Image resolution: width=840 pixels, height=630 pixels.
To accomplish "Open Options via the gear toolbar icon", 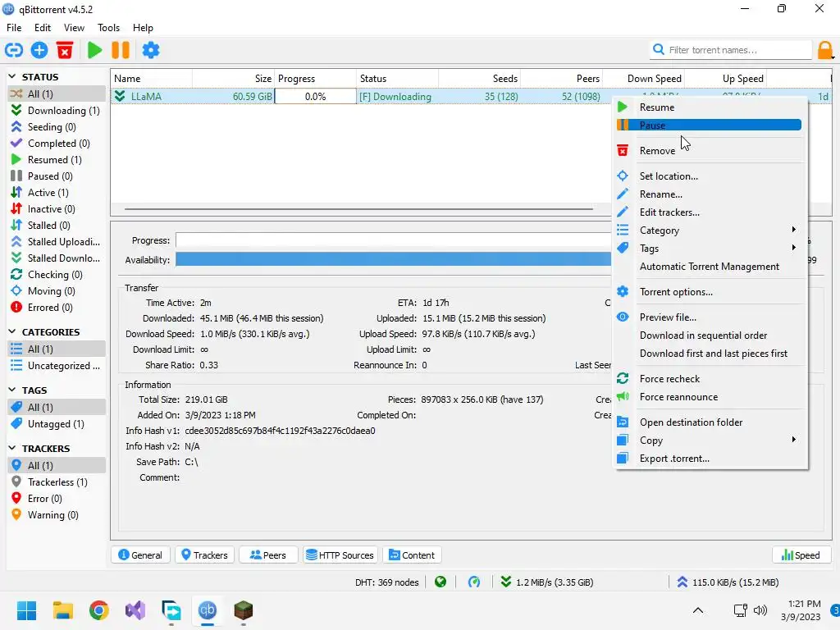I will coord(151,50).
